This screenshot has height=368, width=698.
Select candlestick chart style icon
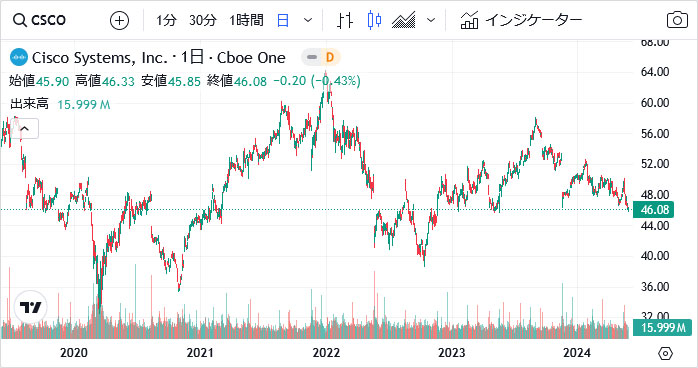pos(374,20)
